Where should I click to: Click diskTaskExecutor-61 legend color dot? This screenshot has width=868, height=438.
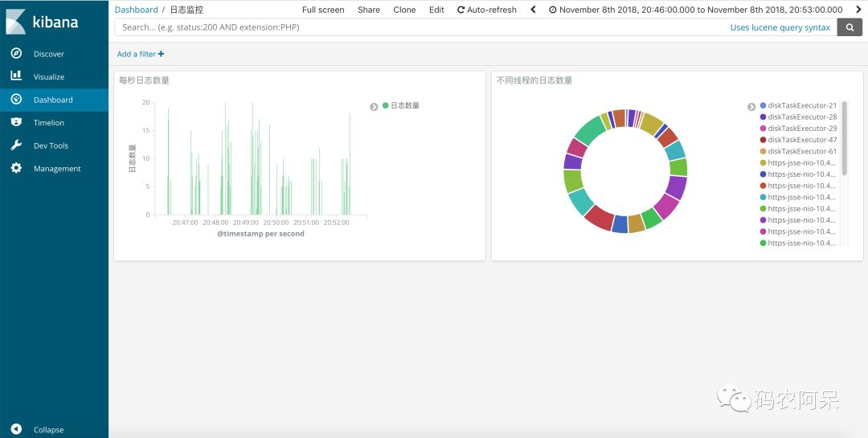coord(763,151)
